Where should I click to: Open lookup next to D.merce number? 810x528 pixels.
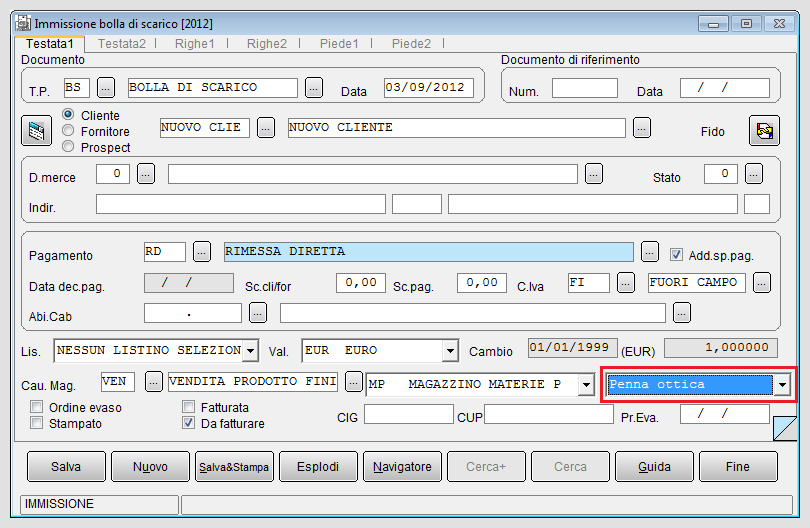tap(146, 174)
